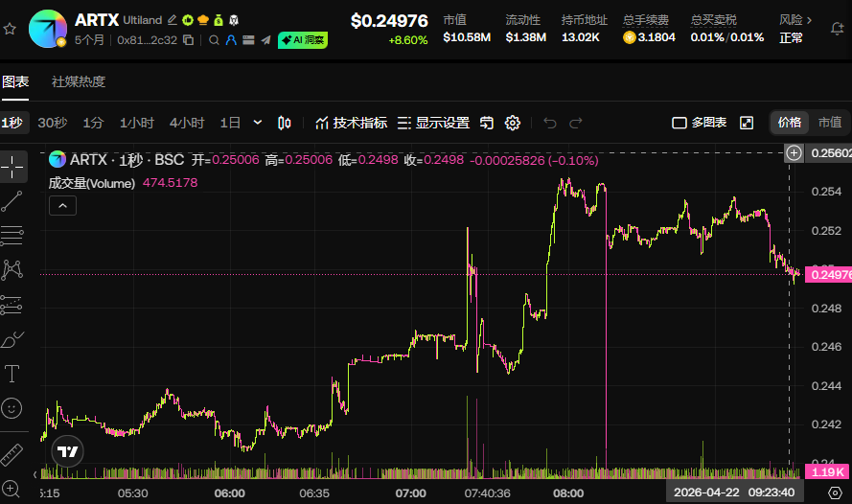Open the more timeframes dropdown

tap(258, 123)
